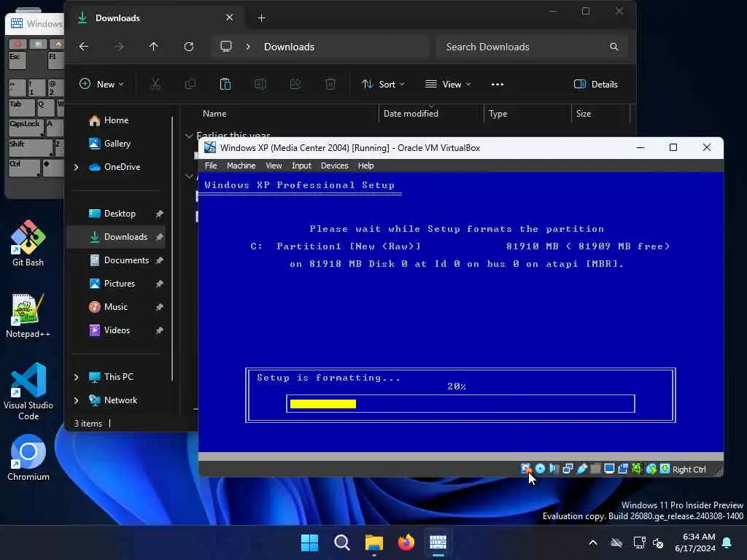Show hidden system tray icons chevron
This screenshot has height=560, width=747.
593,542
